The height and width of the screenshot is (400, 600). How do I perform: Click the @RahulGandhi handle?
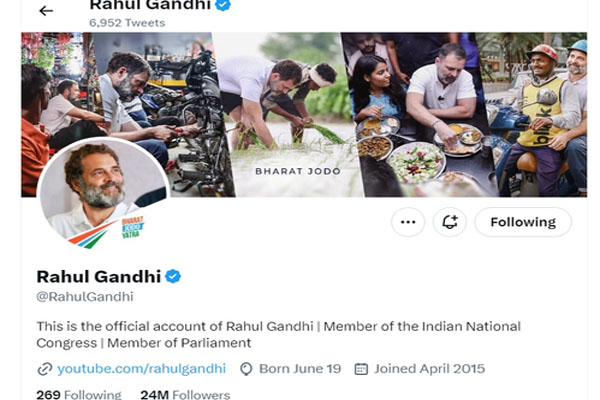[x=85, y=297]
